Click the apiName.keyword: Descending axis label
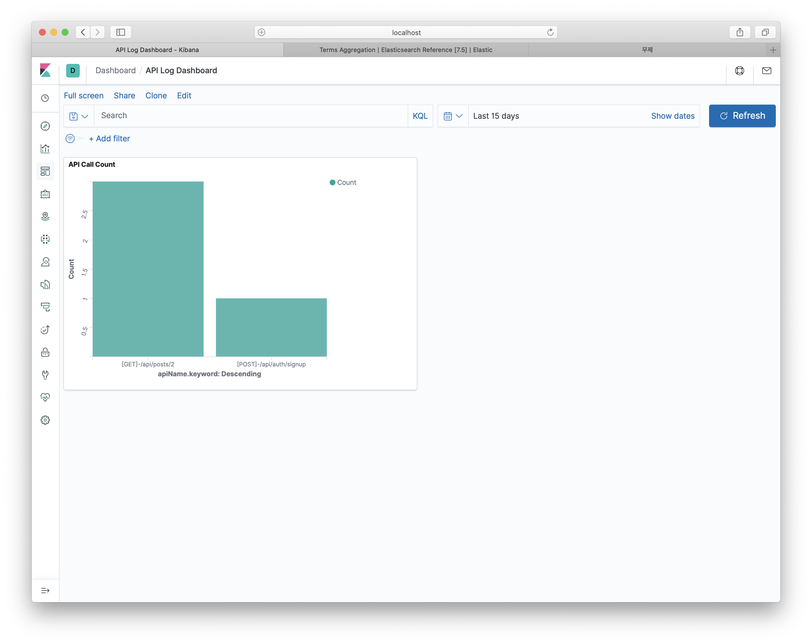 point(209,374)
